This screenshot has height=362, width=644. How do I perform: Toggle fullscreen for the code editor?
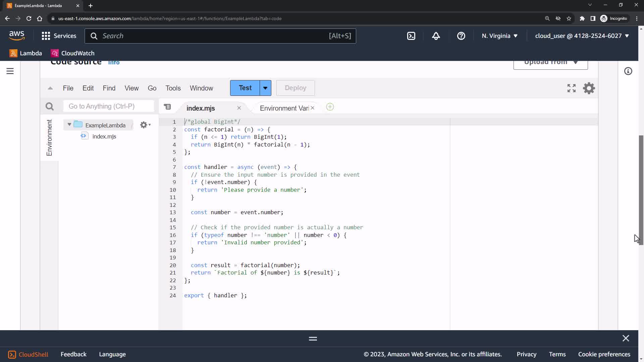571,88
